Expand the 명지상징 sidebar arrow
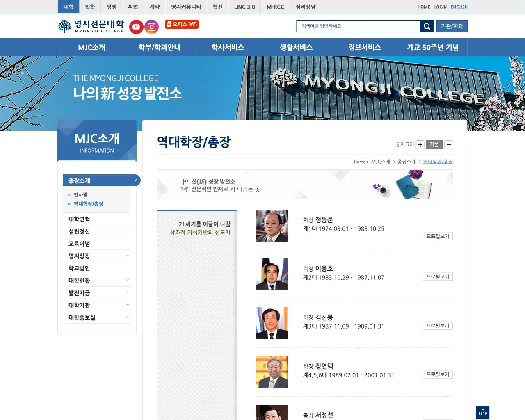The width and height of the screenshot is (525, 420). (128, 256)
